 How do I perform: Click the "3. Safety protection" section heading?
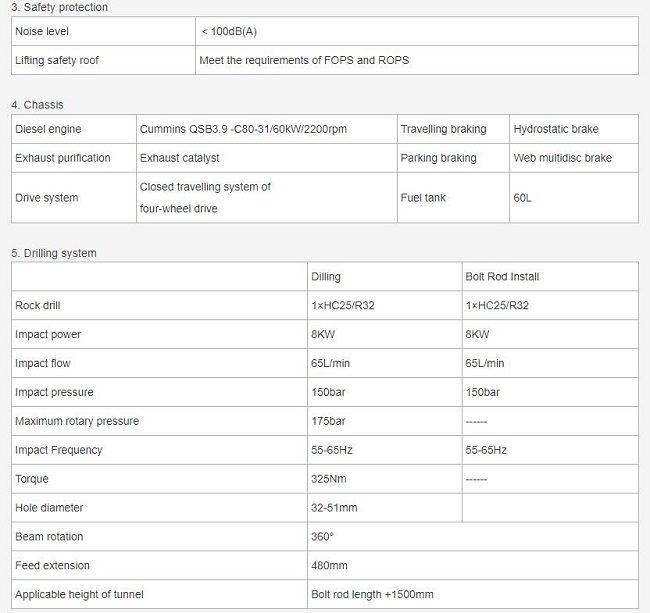pyautogui.click(x=59, y=7)
